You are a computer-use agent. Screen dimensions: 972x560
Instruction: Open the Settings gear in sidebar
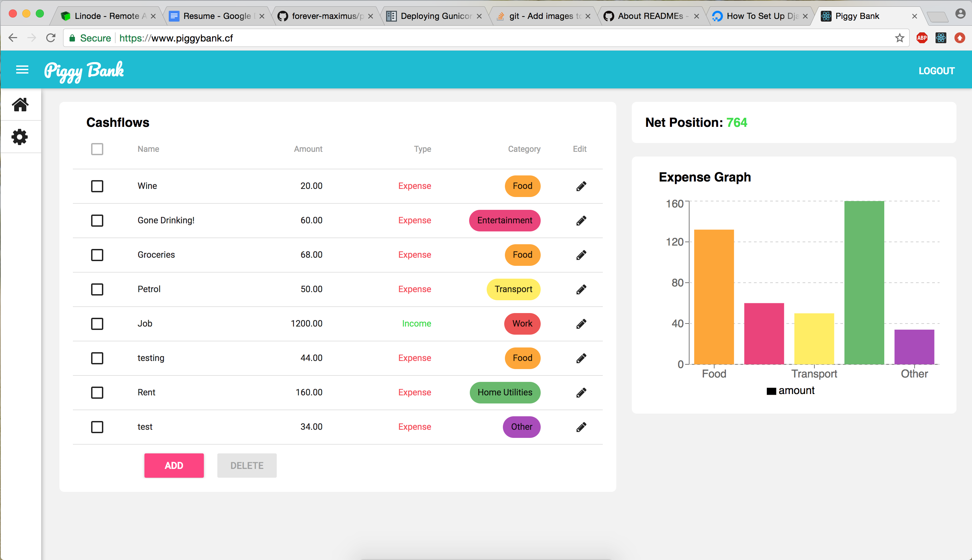[20, 137]
